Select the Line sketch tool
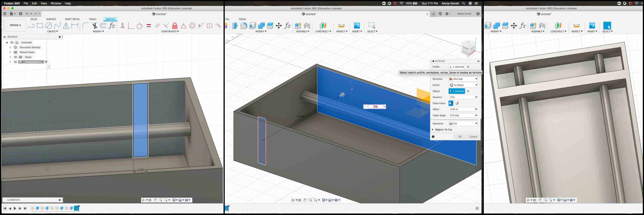The width and height of the screenshot is (644, 215). 31,25
